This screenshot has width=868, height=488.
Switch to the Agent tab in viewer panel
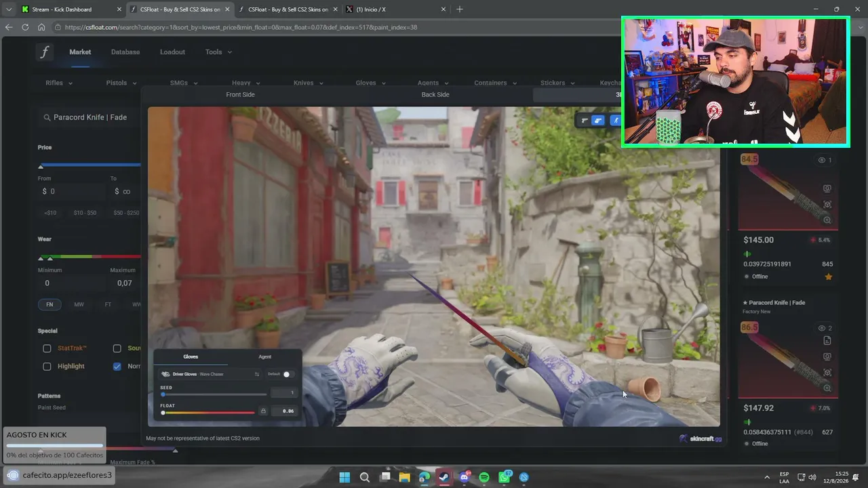click(264, 357)
